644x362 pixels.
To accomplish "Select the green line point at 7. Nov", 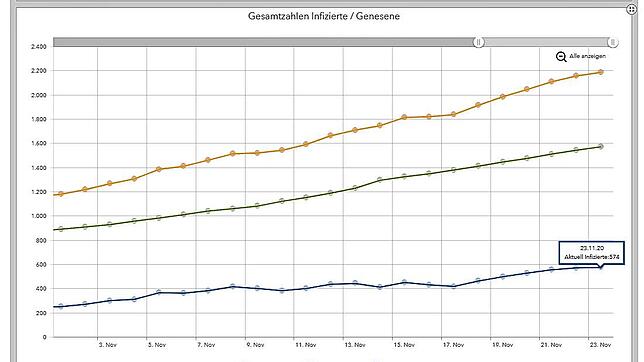I will [x=208, y=211].
